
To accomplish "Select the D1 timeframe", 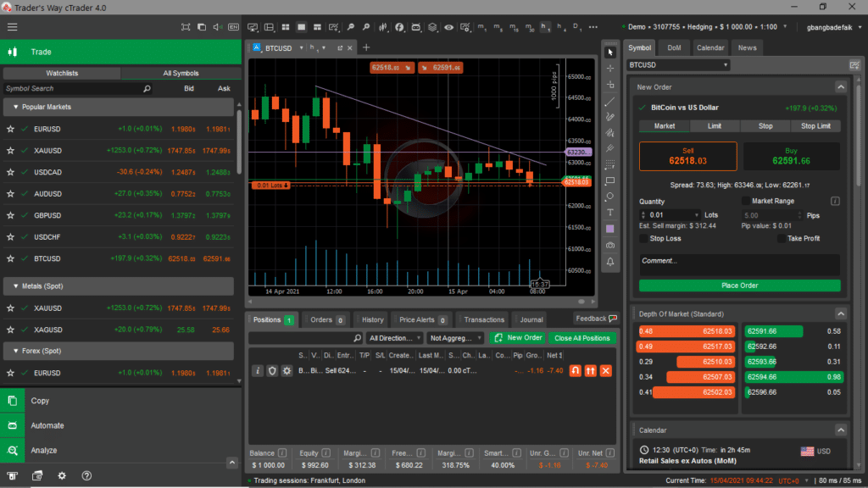I will (576, 27).
